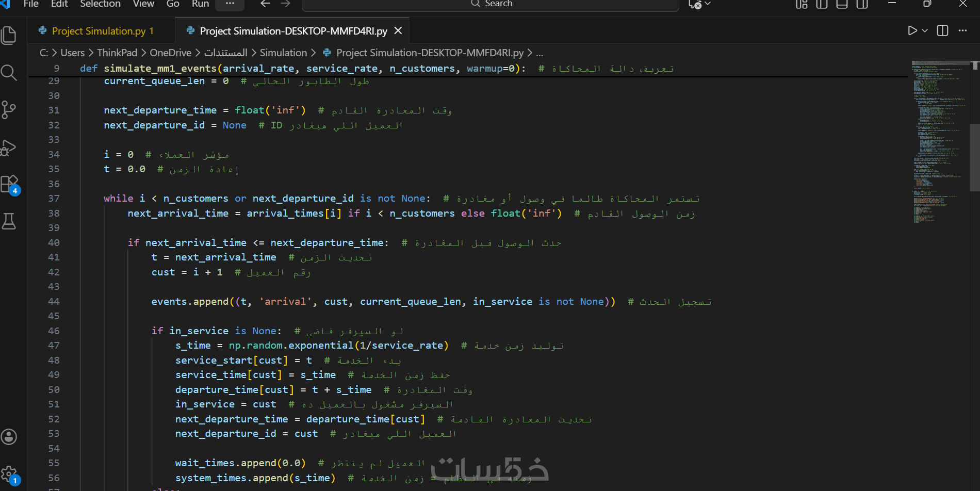Jump to sticky def simulate_mm1_events line
Viewport: 980px width, 491px height.
click(x=468, y=69)
